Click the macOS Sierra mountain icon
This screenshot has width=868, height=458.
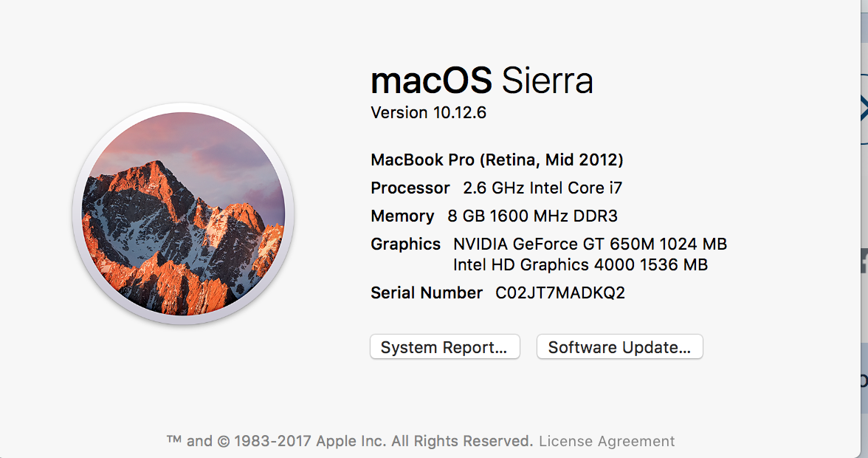pyautogui.click(x=183, y=213)
